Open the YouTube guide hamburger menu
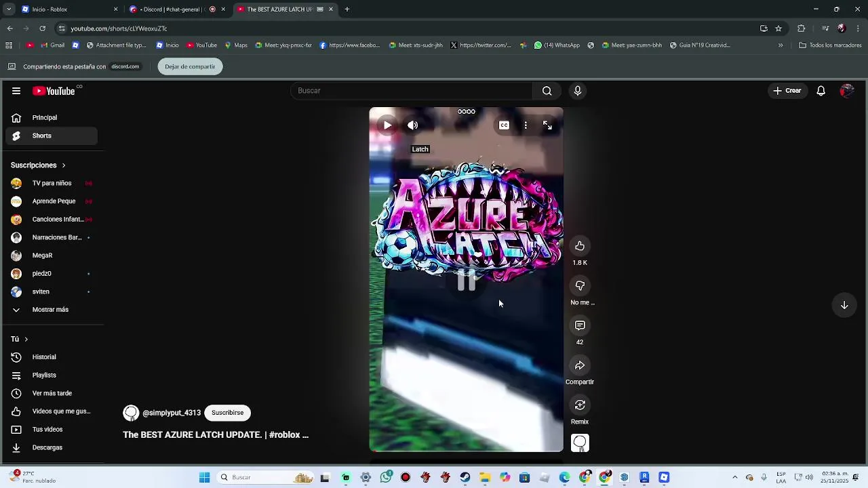Image resolution: width=868 pixels, height=488 pixels. (x=16, y=91)
